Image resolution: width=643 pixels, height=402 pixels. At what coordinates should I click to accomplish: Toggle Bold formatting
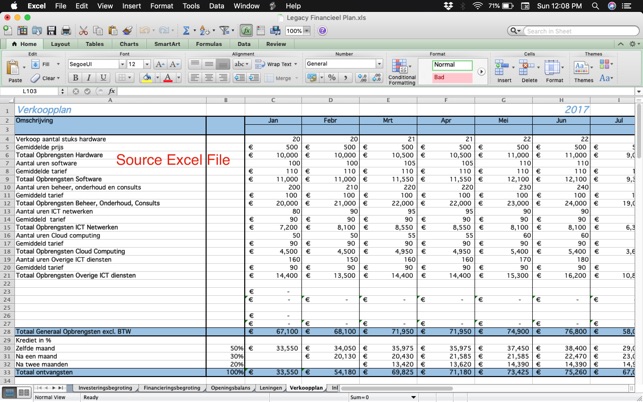point(74,78)
